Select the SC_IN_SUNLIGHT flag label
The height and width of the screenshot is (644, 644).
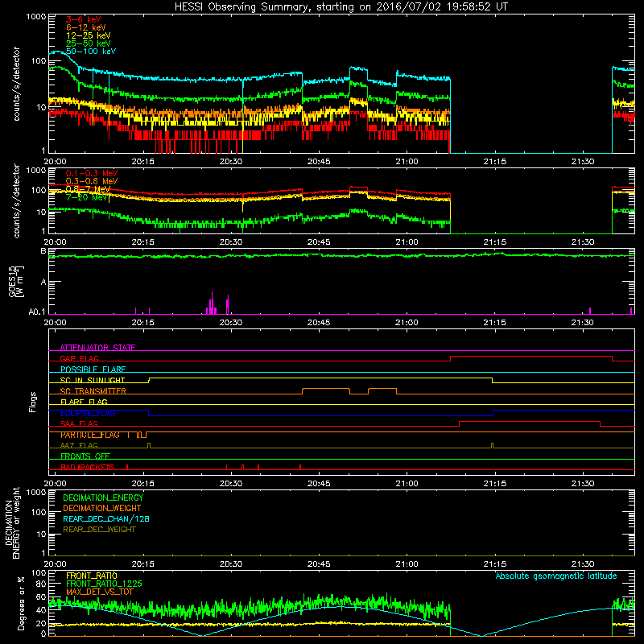(93, 380)
